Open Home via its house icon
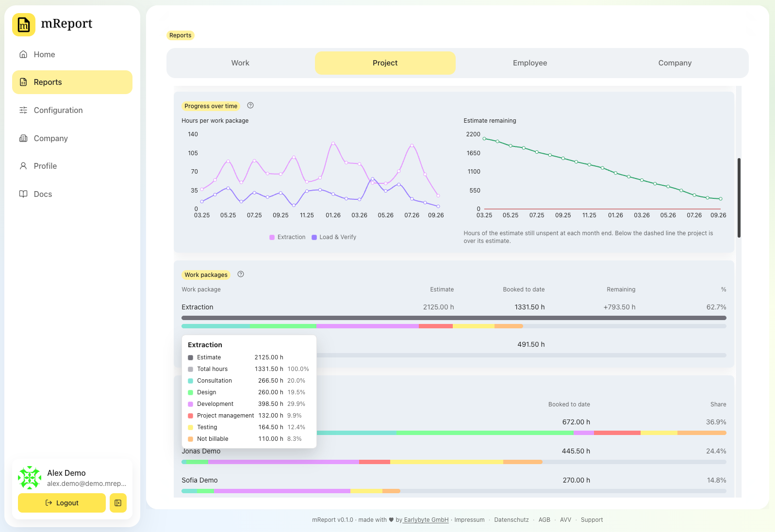Screen dimensions: 775x532 [x=23, y=54]
